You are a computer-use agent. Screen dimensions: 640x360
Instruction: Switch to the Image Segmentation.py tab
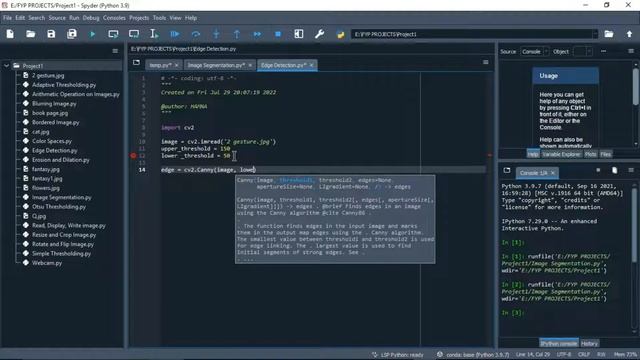coord(216,65)
